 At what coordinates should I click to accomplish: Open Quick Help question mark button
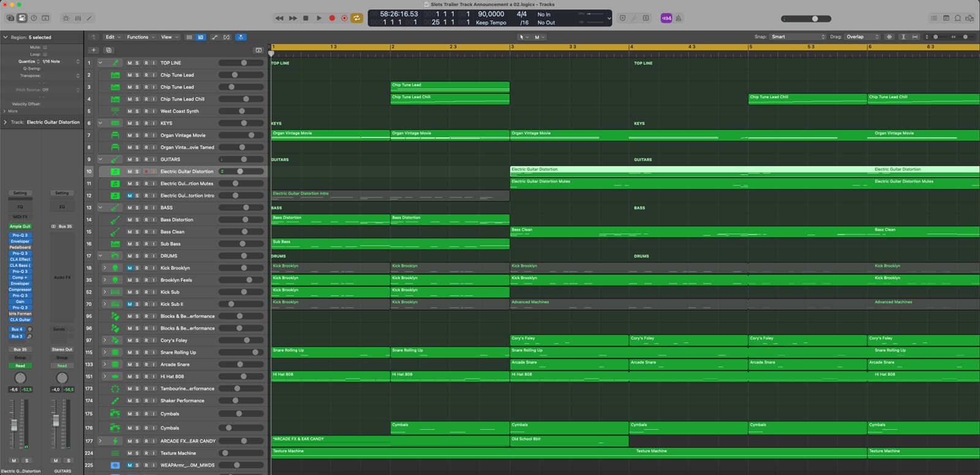(34, 18)
